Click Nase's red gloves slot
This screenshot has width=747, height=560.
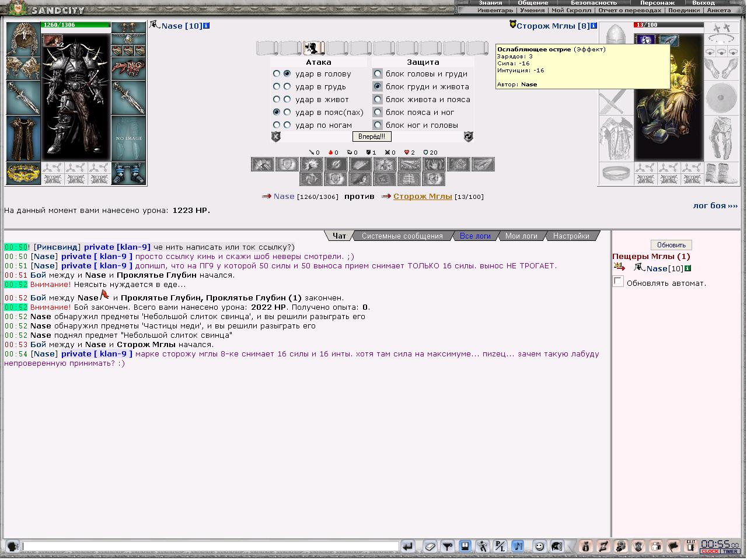(x=128, y=68)
